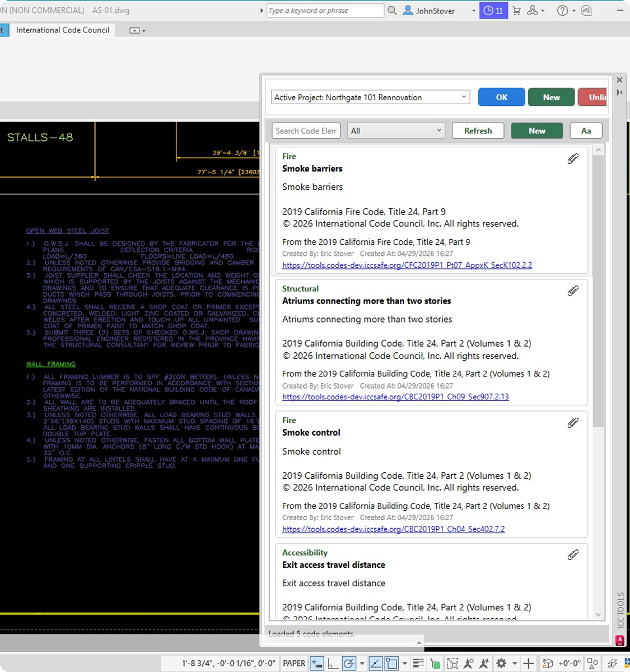The image size is (630, 672).
Task: Expand the JohnStover account dropdown arrow
Action: coord(474,11)
